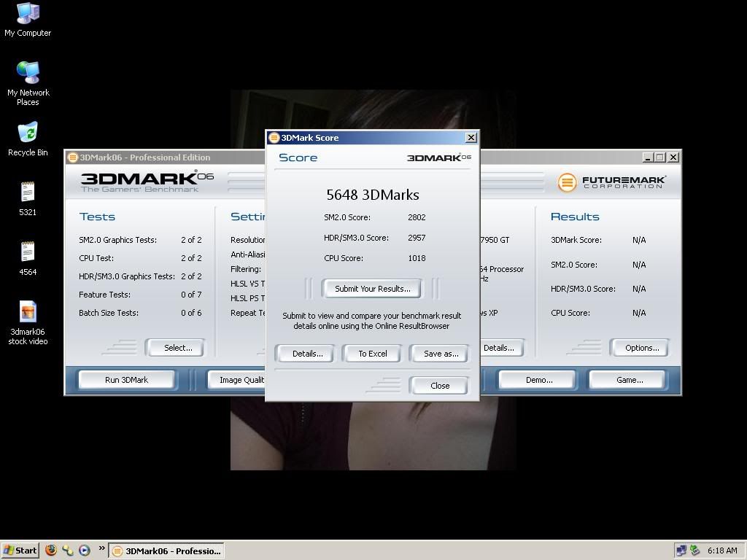Open Details in the main window's system section
Screen dimensions: 747x560
pos(501,348)
